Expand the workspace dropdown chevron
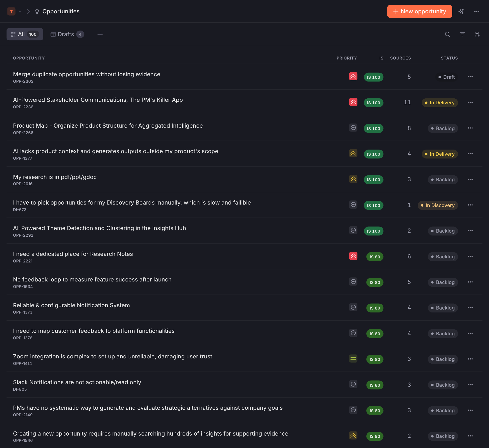 (20, 11)
